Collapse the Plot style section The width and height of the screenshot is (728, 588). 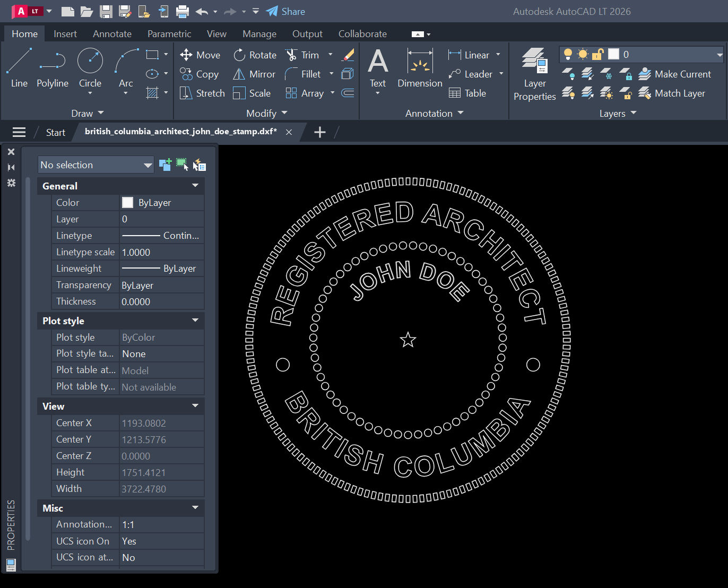pos(195,321)
